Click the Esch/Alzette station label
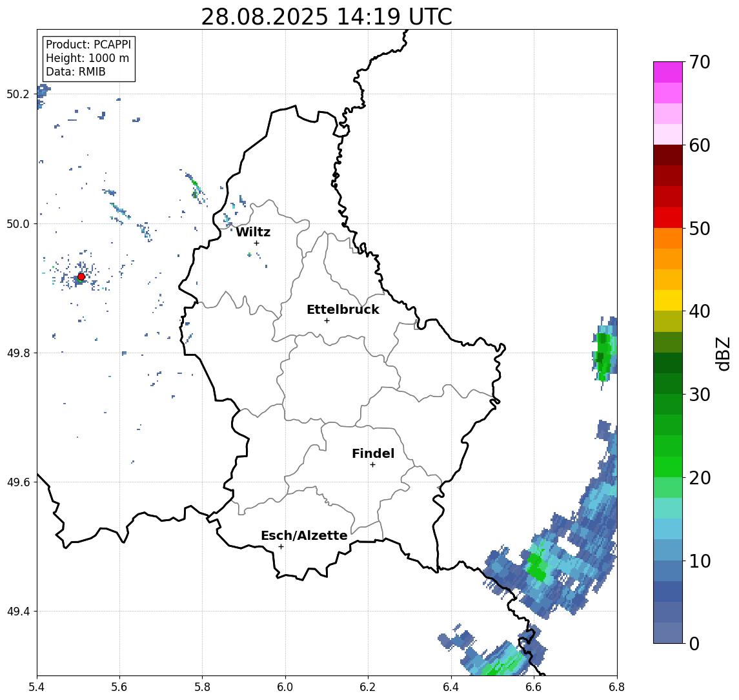The image size is (739, 700). (x=304, y=535)
